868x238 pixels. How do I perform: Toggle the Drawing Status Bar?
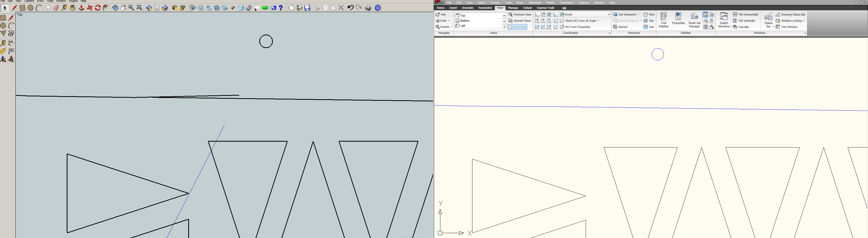coord(790,14)
